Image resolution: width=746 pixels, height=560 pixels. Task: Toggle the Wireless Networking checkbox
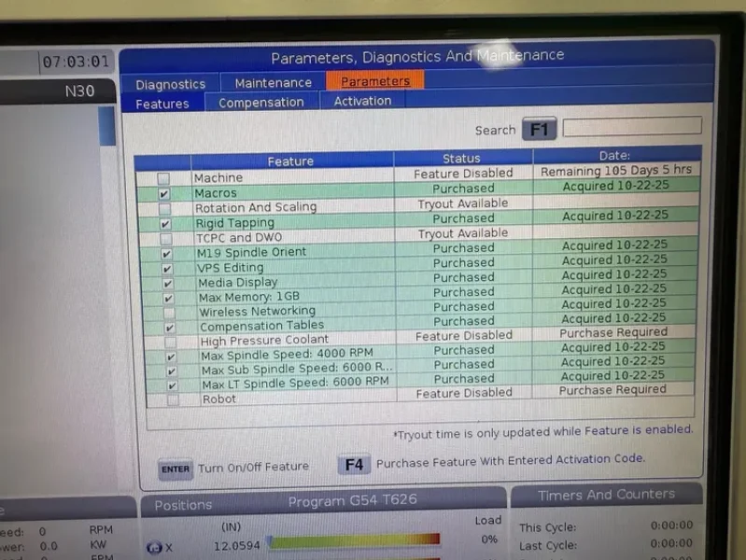coord(168,313)
